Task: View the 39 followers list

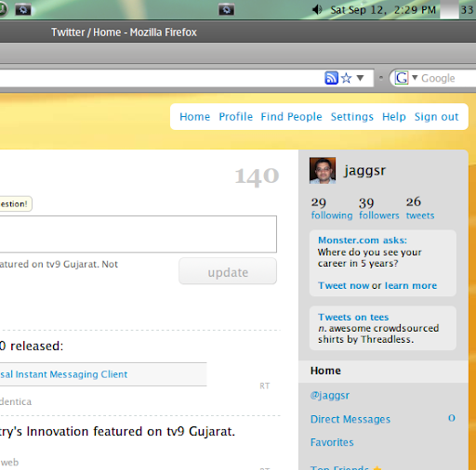Action: pyautogui.click(x=379, y=209)
